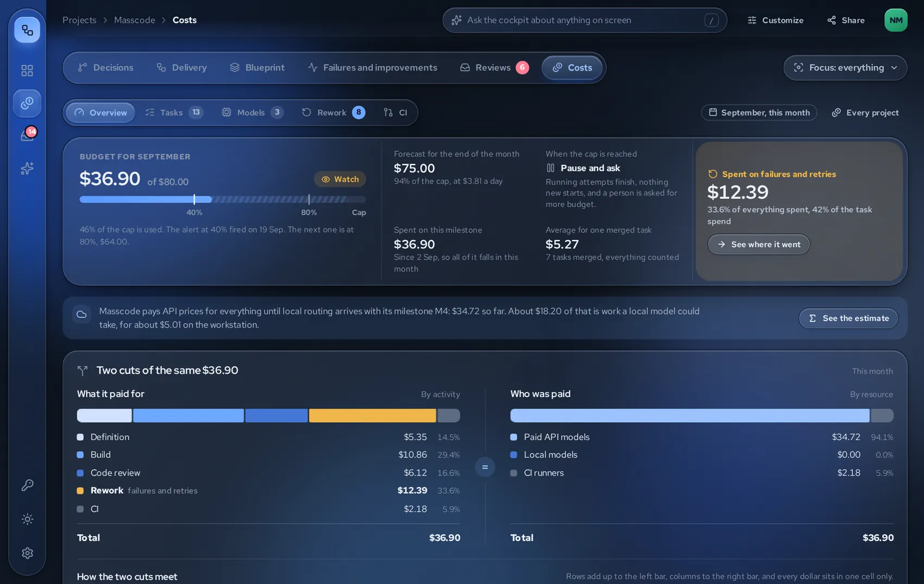
Task: Open the September, this month picker
Action: click(x=759, y=112)
